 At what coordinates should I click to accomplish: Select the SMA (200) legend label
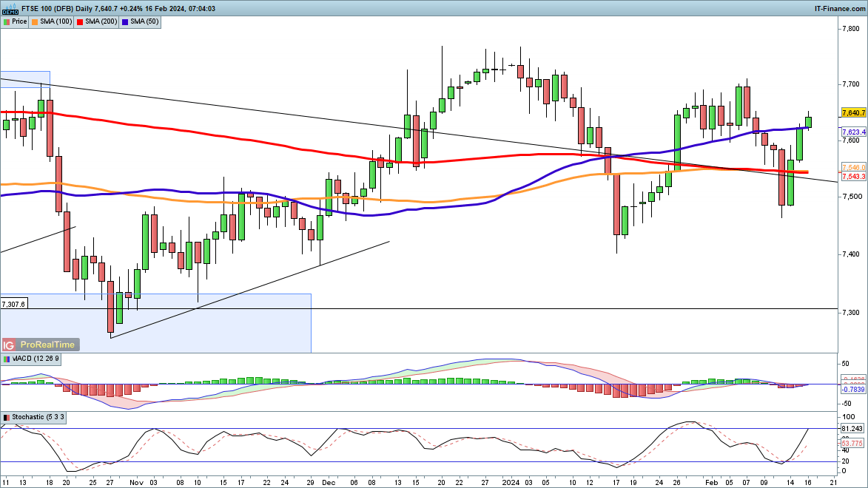click(x=101, y=21)
